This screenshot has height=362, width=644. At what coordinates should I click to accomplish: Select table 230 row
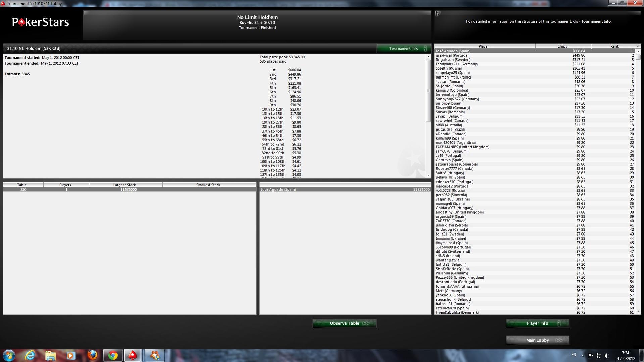[130, 190]
